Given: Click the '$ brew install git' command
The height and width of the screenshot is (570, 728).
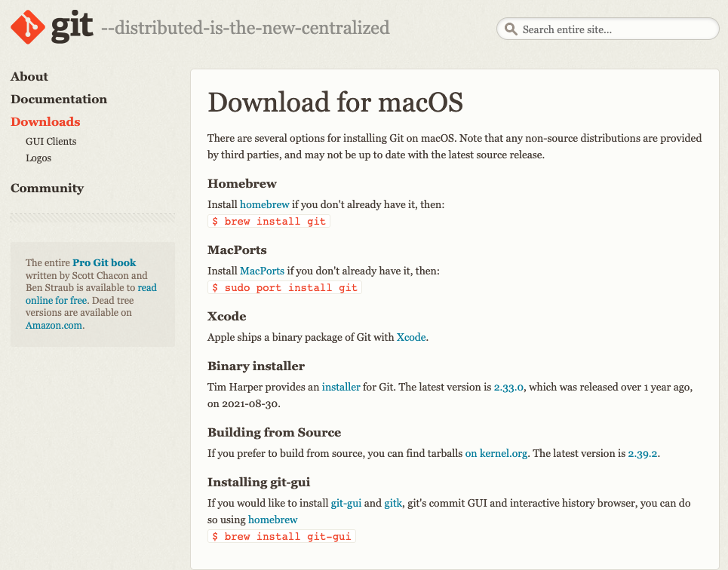Looking at the screenshot, I should pos(269,222).
